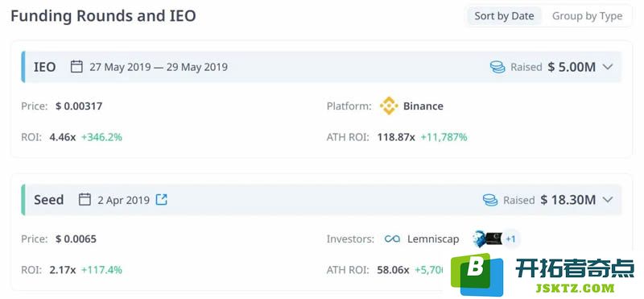644x299 pixels.
Task: Select the Sort by Date option
Action: point(504,16)
